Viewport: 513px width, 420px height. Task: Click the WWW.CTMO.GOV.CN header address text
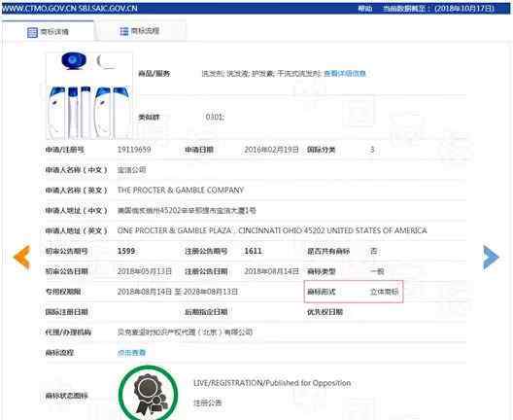pyautogui.click(x=39, y=9)
